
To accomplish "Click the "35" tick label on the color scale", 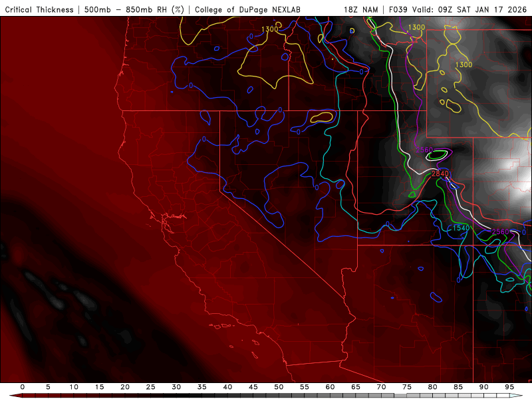I will click(202, 387).
